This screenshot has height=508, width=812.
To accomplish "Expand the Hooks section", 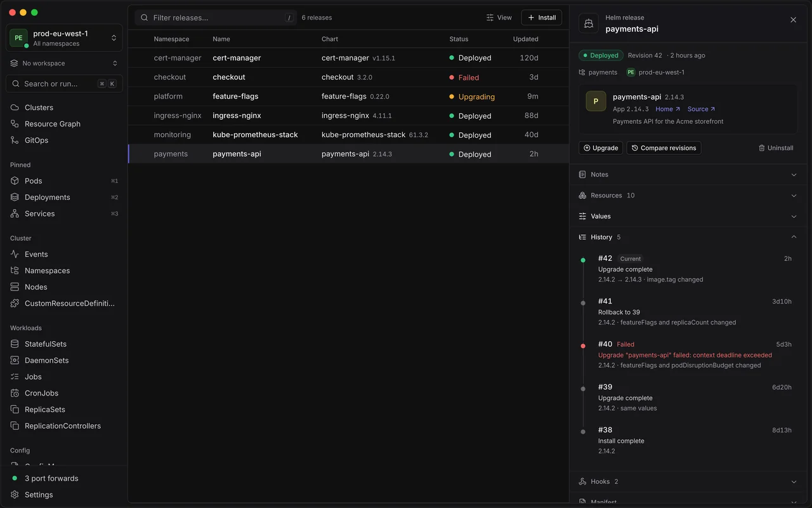I will [688, 481].
